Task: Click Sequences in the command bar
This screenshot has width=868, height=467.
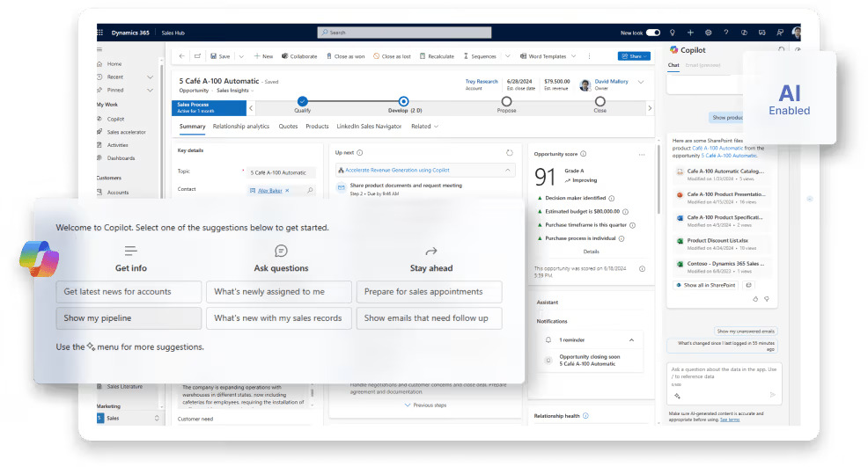Action: pyautogui.click(x=480, y=56)
